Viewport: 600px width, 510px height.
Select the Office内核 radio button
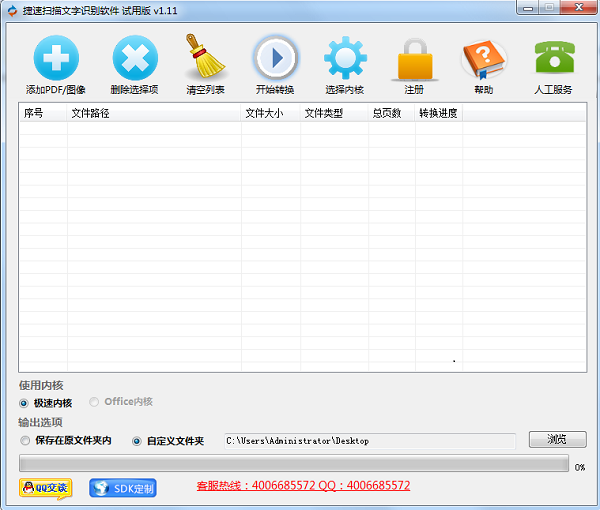click(94, 402)
